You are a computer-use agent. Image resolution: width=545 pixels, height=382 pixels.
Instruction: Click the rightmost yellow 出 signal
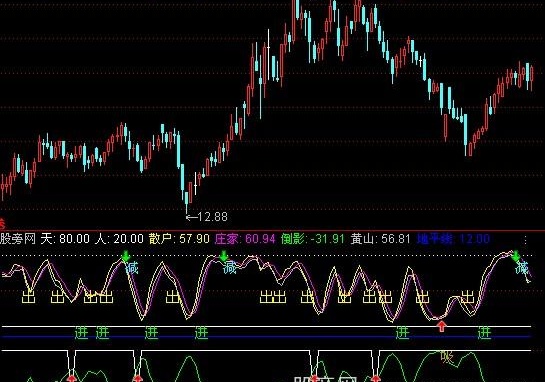pyautogui.click(x=468, y=297)
